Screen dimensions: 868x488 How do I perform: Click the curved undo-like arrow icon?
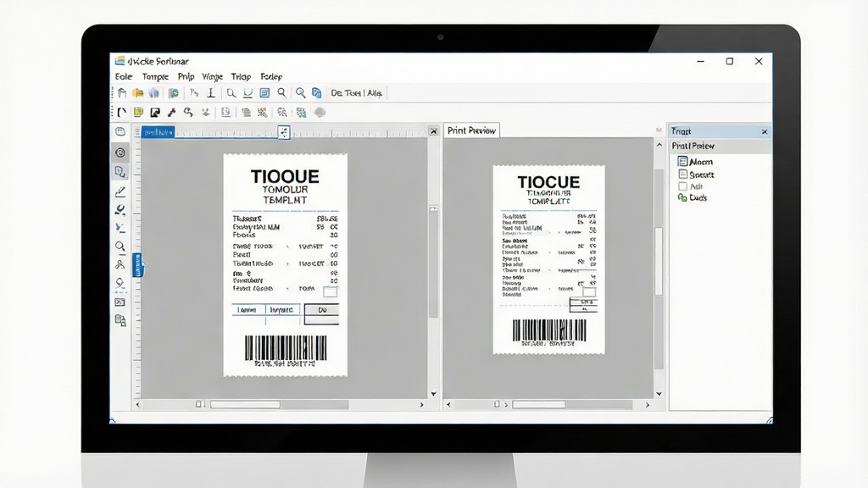(189, 113)
